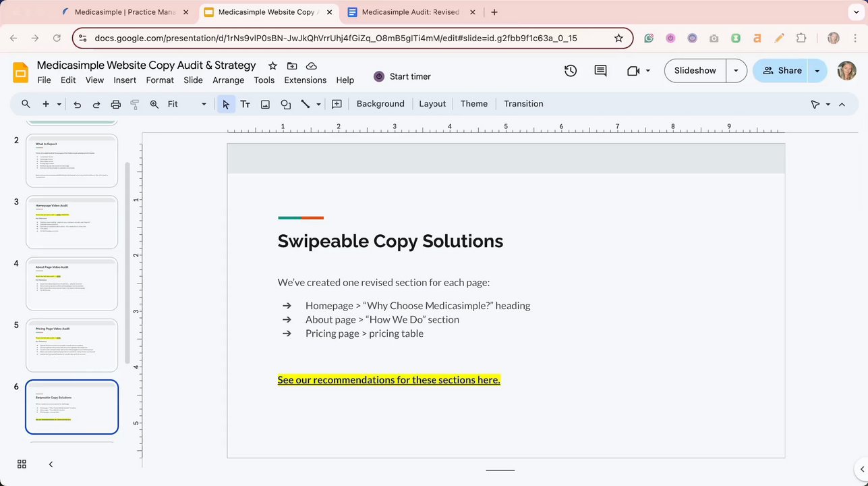This screenshot has width=868, height=486.
Task: Hide the menus with collapse chevron
Action: [x=842, y=105]
